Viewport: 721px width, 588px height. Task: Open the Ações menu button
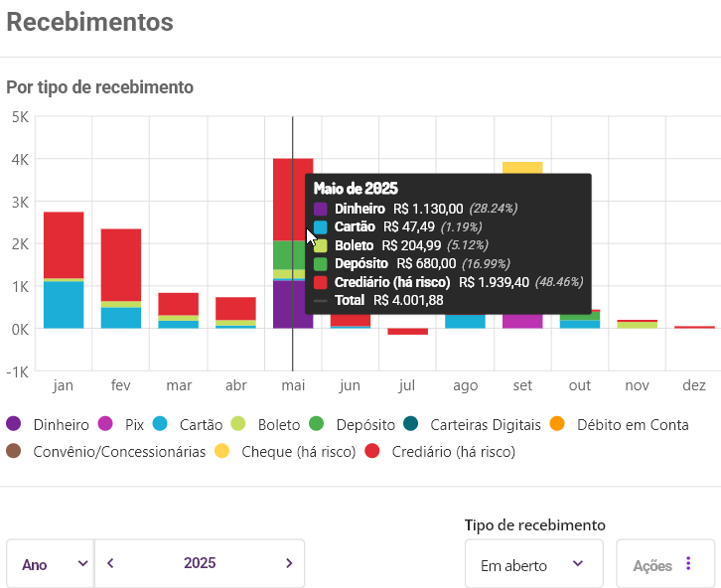[x=665, y=564]
